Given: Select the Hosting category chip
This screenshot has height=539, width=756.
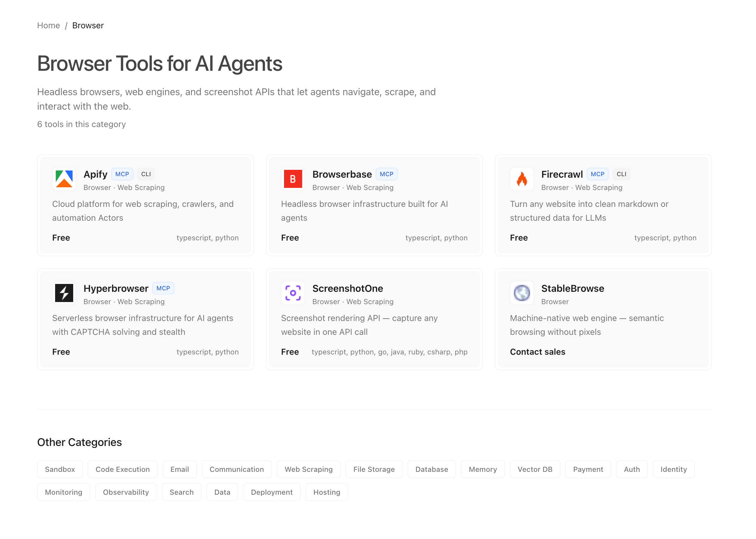Looking at the screenshot, I should 326,492.
